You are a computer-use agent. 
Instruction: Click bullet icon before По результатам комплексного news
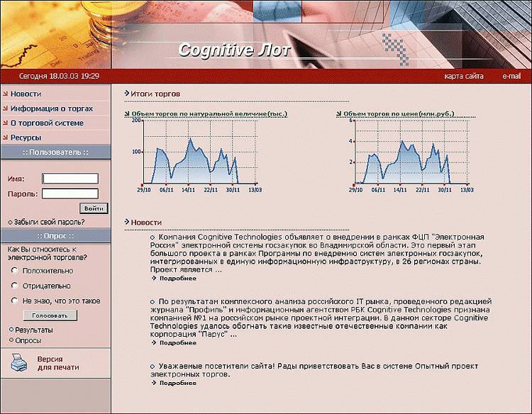[x=153, y=302]
